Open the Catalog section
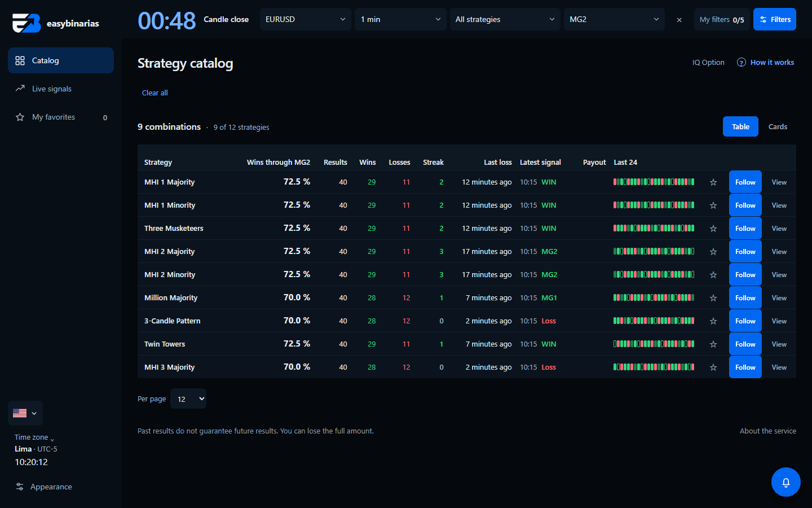812x508 pixels. [61, 60]
